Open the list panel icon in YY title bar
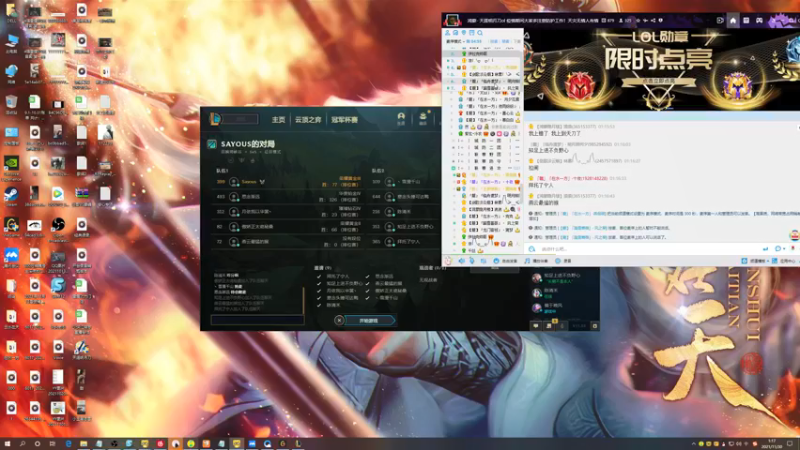Screen dimensions: 800x450 [x=746, y=20]
